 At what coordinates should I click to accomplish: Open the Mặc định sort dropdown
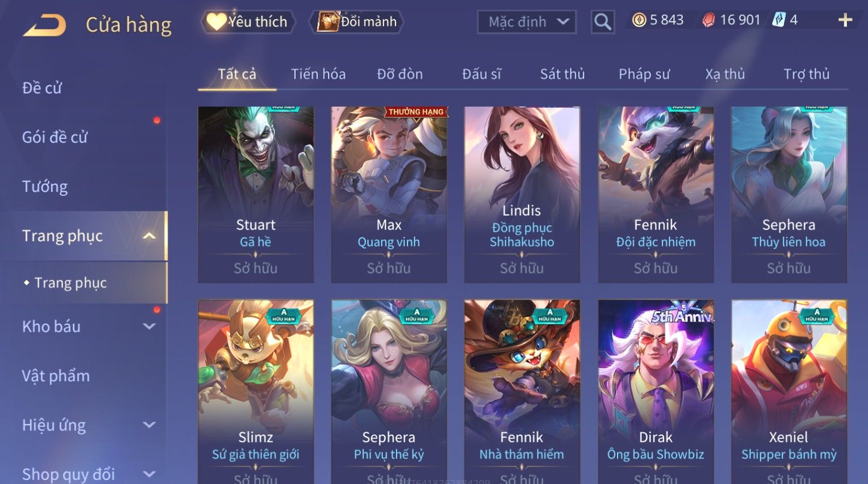[527, 22]
